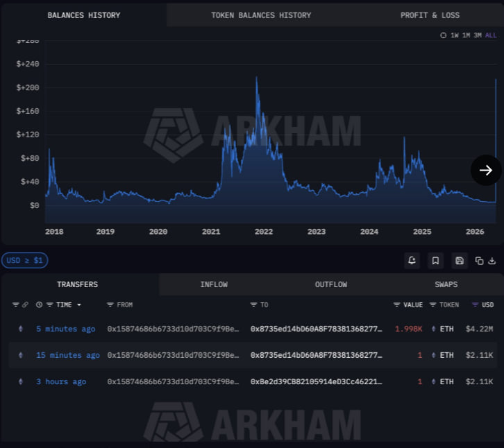The width and height of the screenshot is (504, 448).
Task: Click the TIME column header label
Action: [x=64, y=304]
